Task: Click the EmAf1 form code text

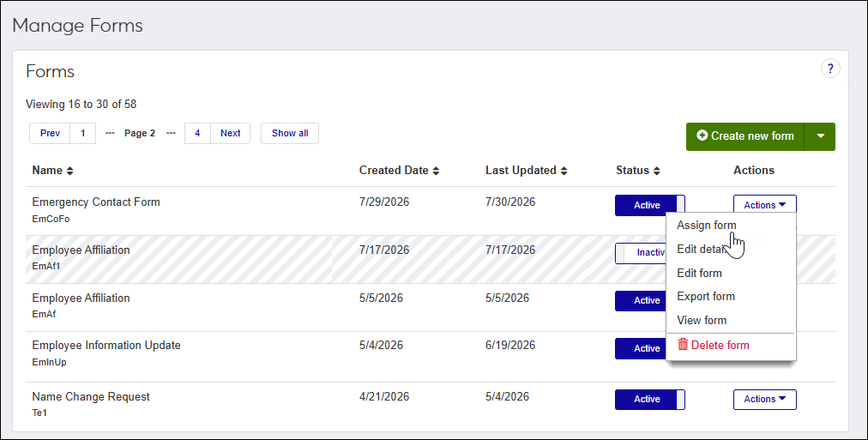Action: [x=46, y=266]
